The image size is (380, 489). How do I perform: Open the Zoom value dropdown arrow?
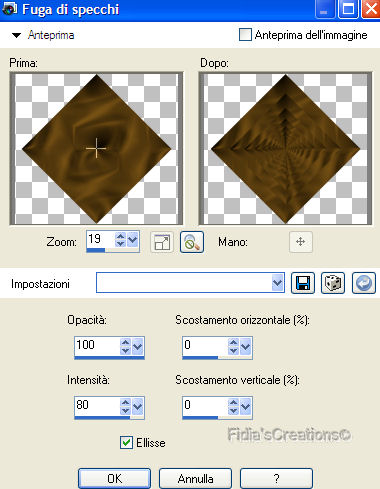(133, 240)
